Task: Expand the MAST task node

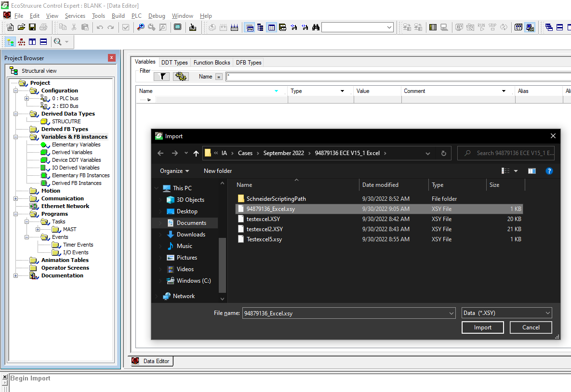Action: click(38, 229)
